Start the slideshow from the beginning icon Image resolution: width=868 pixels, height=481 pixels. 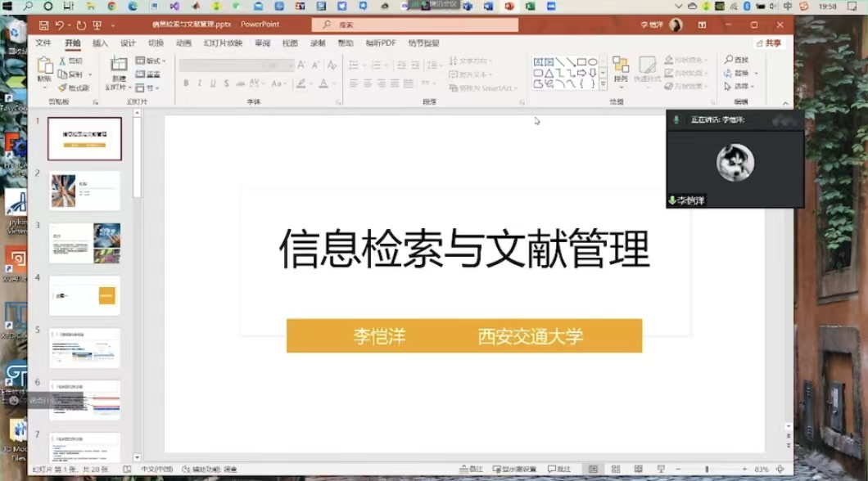[x=97, y=25]
